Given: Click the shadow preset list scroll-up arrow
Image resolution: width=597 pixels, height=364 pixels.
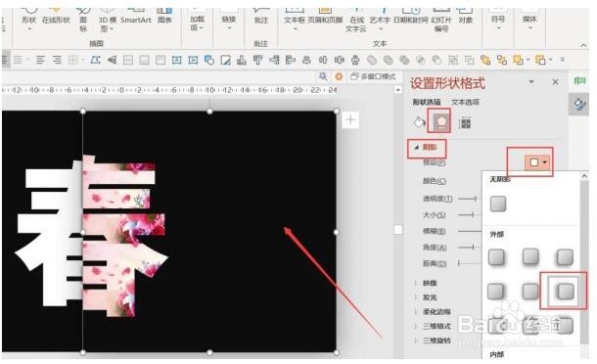Looking at the screenshot, I should tap(584, 176).
